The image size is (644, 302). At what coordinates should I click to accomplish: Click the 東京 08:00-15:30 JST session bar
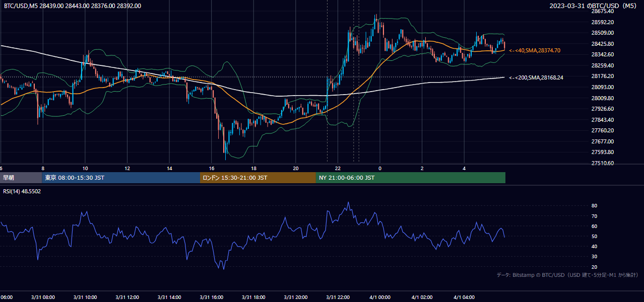[121, 178]
